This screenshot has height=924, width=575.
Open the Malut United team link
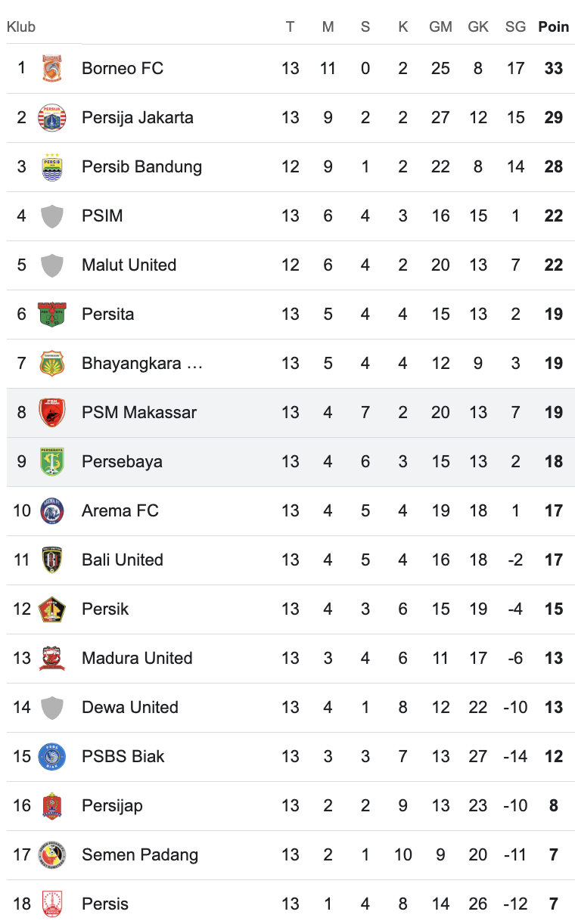click(x=129, y=265)
